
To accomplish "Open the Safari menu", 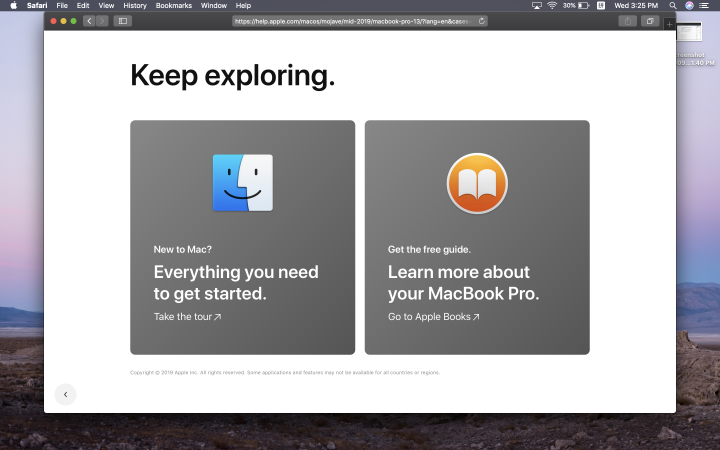I will (37, 6).
